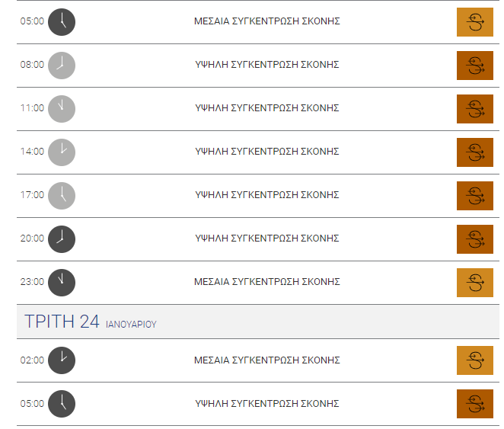This screenshot has height=429, width=504.
Task: Click the ΜΕΣΑΙΑ ΣΥΓΚΕΝΤΡΩΣΗ ΣΚΟΝΗΣ text at 23:00
Action: [x=266, y=282]
